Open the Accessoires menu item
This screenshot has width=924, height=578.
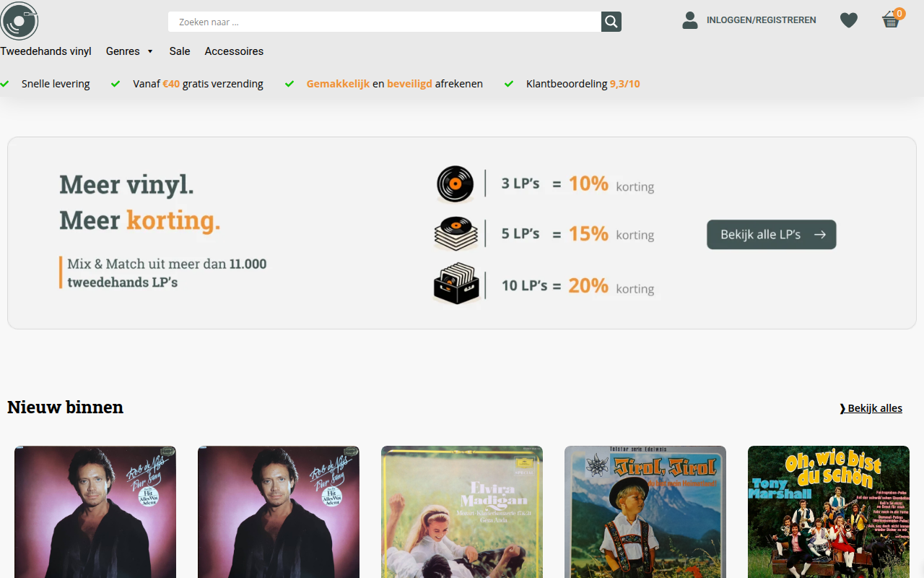coord(234,51)
